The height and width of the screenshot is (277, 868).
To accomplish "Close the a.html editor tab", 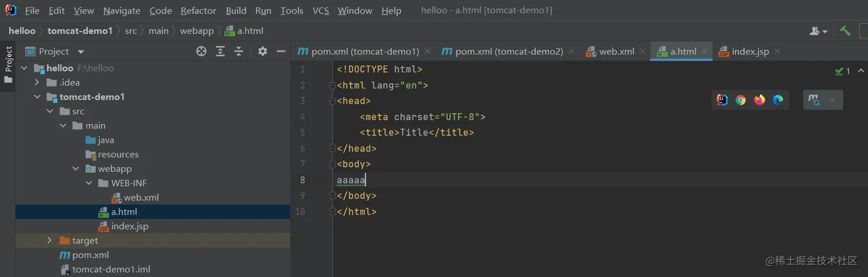I will 704,51.
